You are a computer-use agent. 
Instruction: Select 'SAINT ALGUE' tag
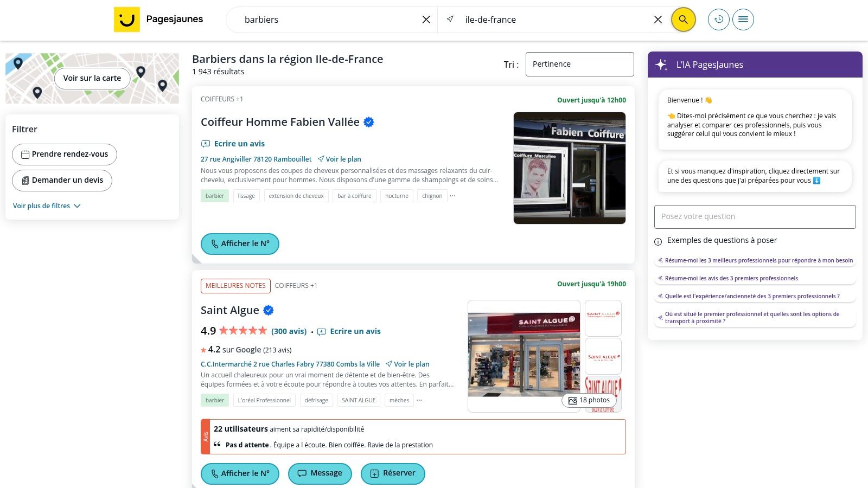[359, 400]
